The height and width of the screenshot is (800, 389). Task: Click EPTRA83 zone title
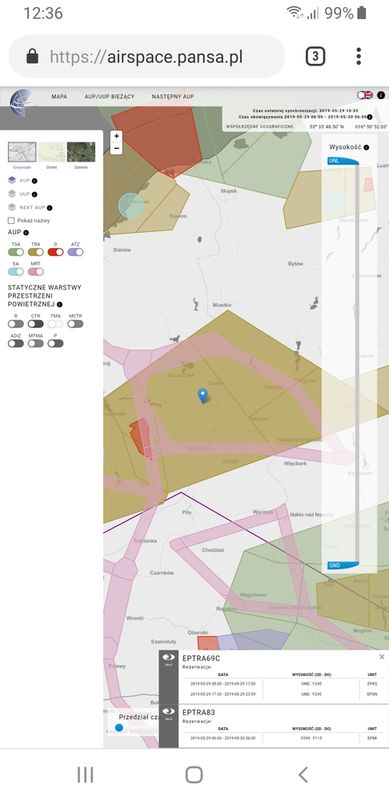point(198,712)
